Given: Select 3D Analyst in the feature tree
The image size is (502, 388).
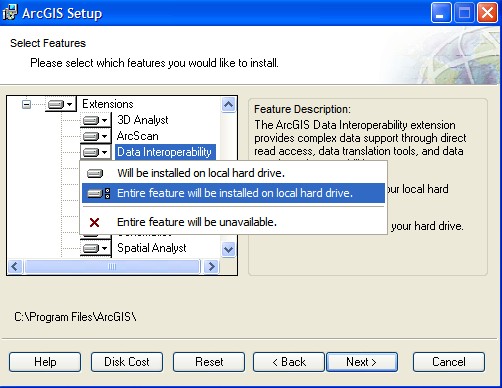Looking at the screenshot, I should (143, 120).
